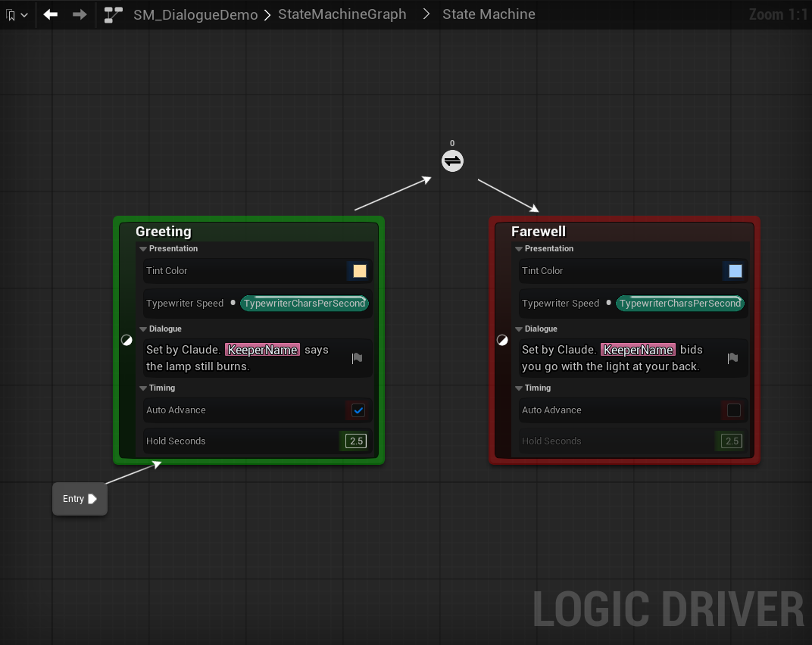Screen dimensions: 812x645
Task: Open StateMachineGraph breadcrumb
Action: click(x=342, y=14)
